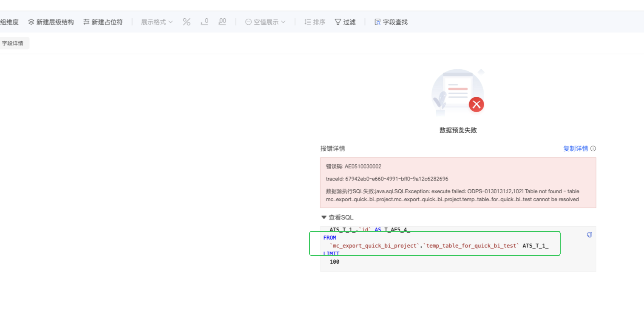Open the 空值展示 dropdown
The height and width of the screenshot is (312, 644).
pos(265,22)
